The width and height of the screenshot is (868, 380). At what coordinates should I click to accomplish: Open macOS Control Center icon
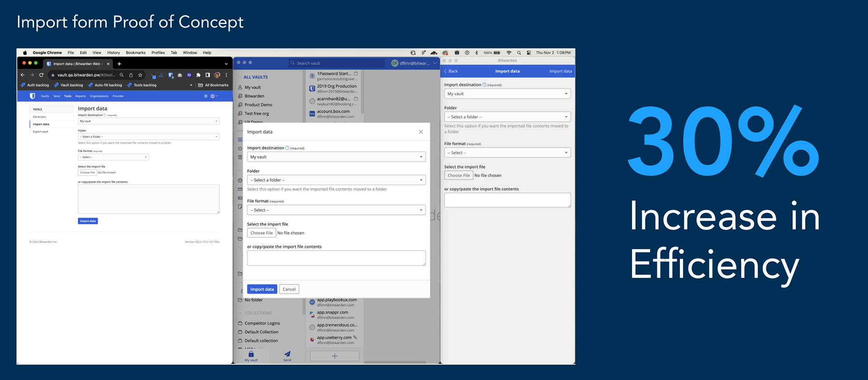(528, 52)
